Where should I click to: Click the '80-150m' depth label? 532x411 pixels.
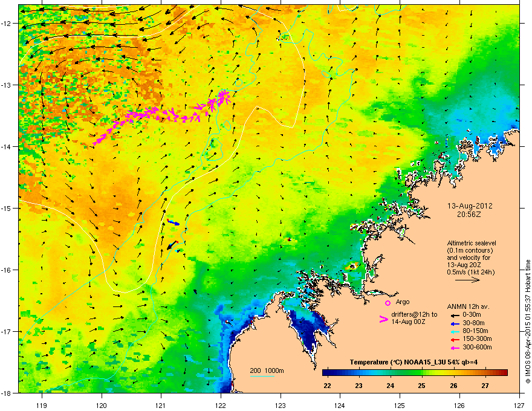click(x=475, y=331)
